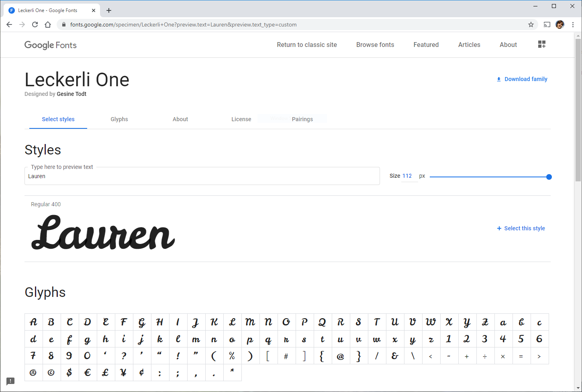Click the Cast icon in the toolbar

point(547,24)
